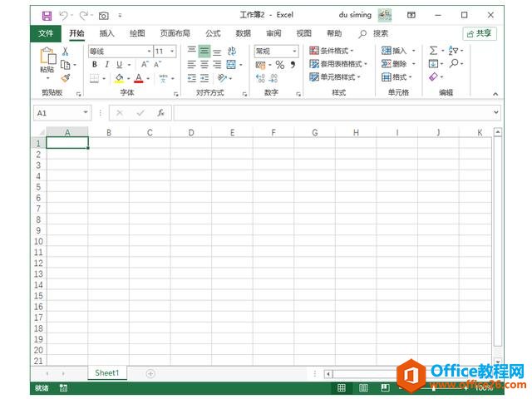Click the Undo arrow icon
Viewport: 532px width, 399px height.
[x=63, y=15]
